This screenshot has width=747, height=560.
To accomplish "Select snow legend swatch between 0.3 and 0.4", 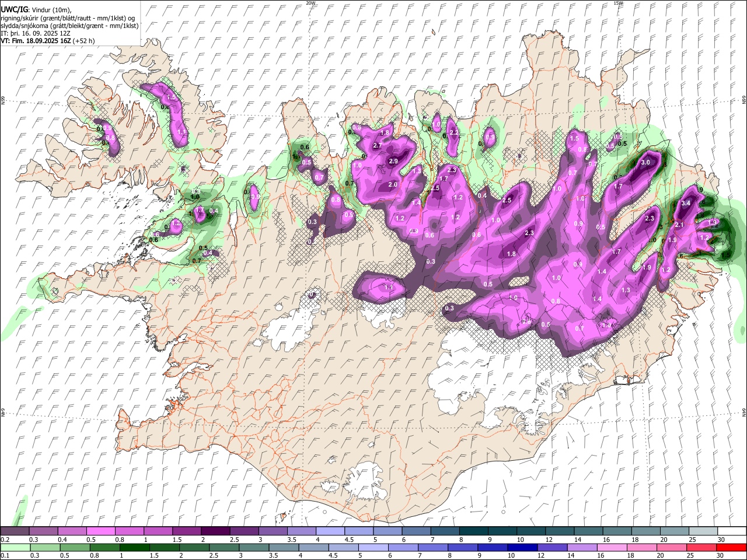I will (43, 531).
